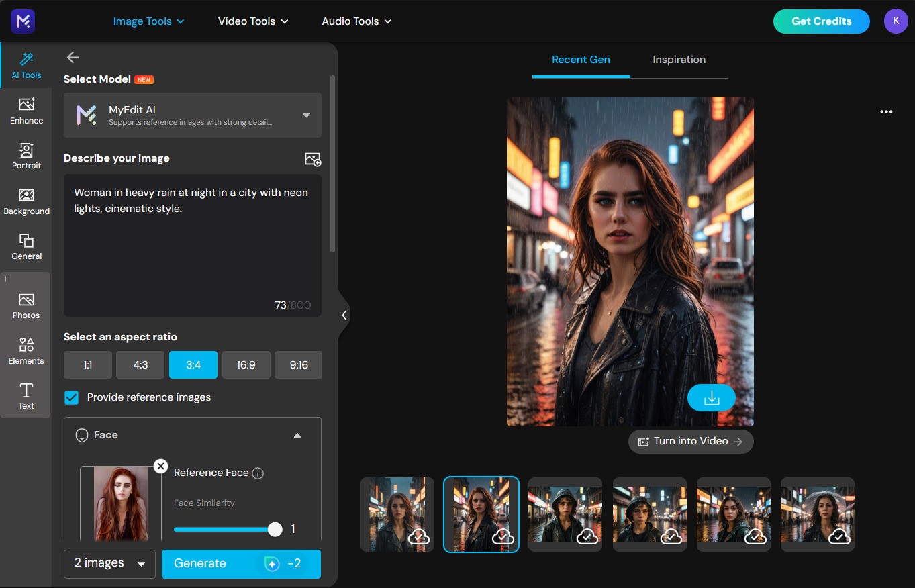Adjust the Face Similarity slider
The image size is (915, 588).
[275, 529]
